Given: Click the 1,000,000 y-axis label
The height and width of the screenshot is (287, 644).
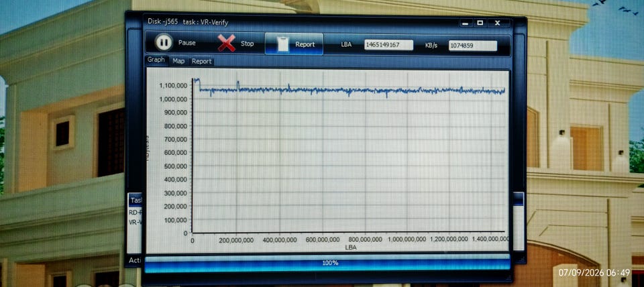Looking at the screenshot, I should 173,99.
